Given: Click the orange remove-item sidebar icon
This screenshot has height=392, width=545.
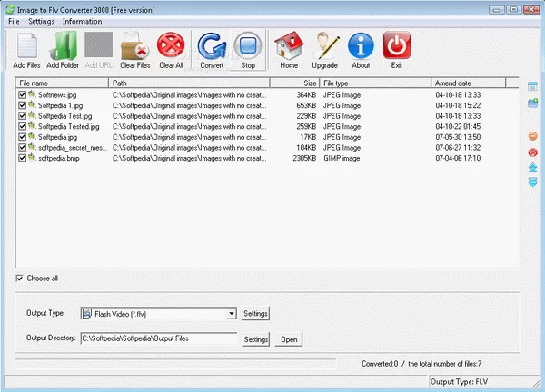Looking at the screenshot, I should click(x=532, y=136).
